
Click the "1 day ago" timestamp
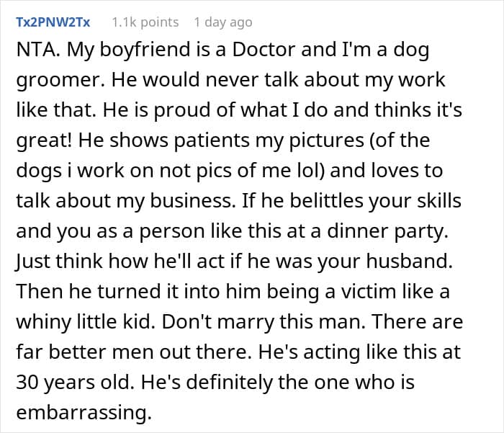[x=228, y=22]
